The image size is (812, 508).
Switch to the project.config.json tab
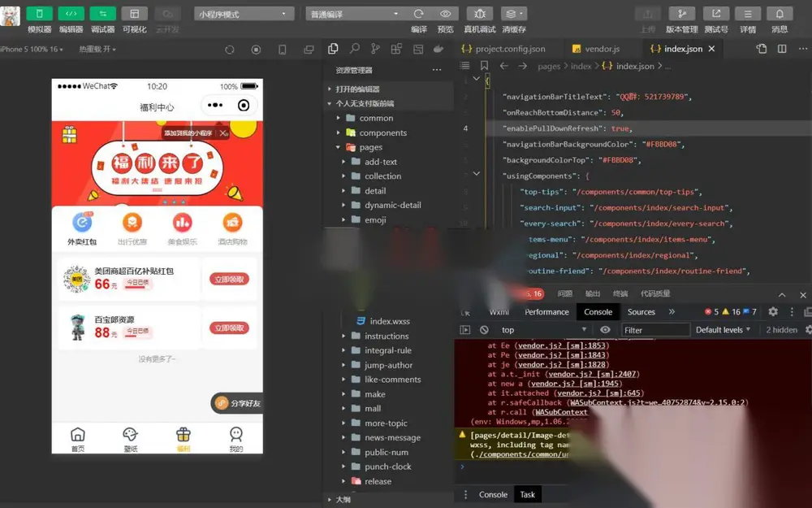504,49
